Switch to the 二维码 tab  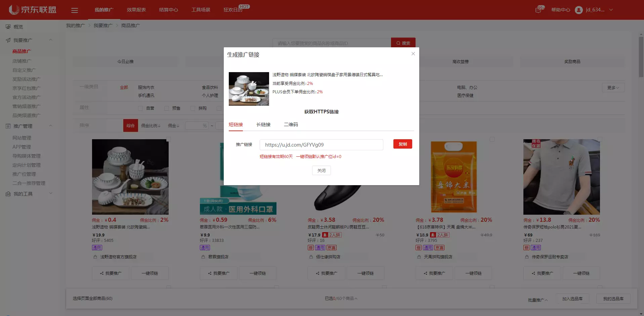pos(291,124)
